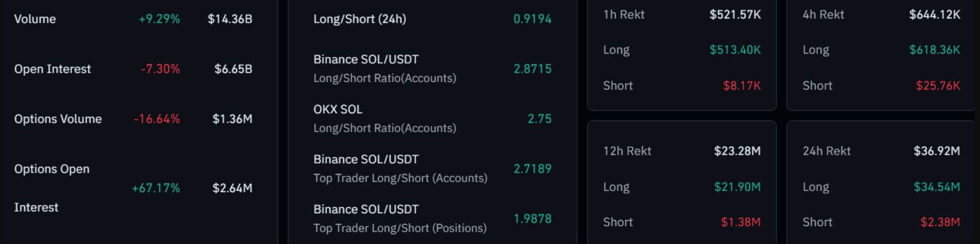
Task: Click the $1.38M 12h short liquidation
Action: pos(740,222)
